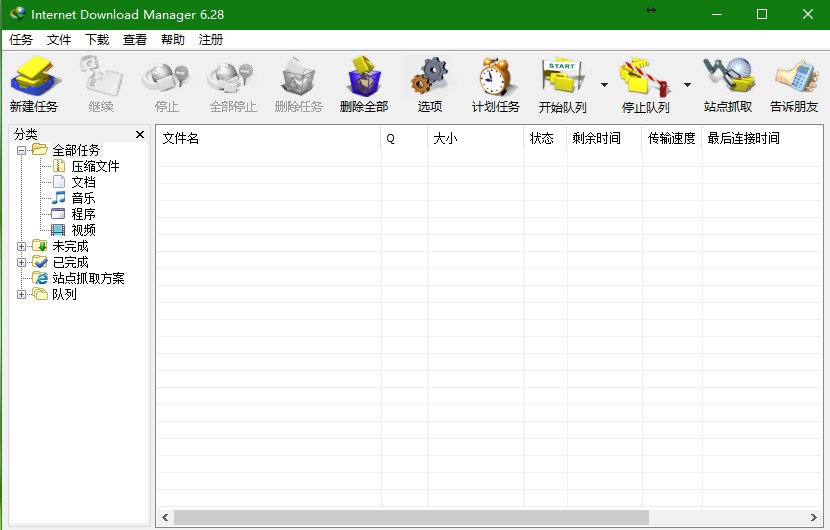Viewport: 830px width, 530px height.
Task: Select the 视频 category
Action: coord(84,230)
